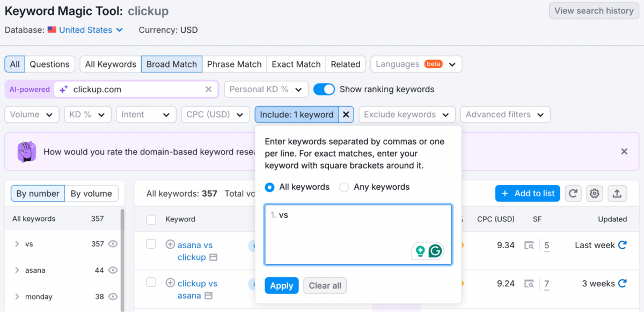The width and height of the screenshot is (644, 312).
Task: Sort groups By number
Action: click(38, 194)
